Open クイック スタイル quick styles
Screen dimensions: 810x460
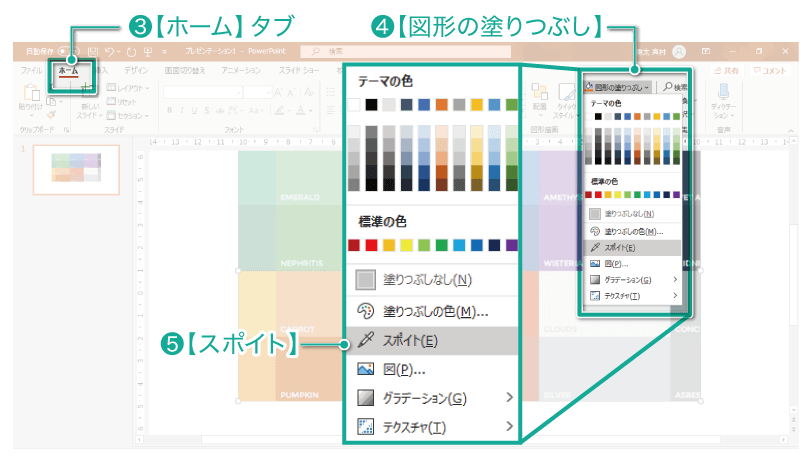point(564,101)
